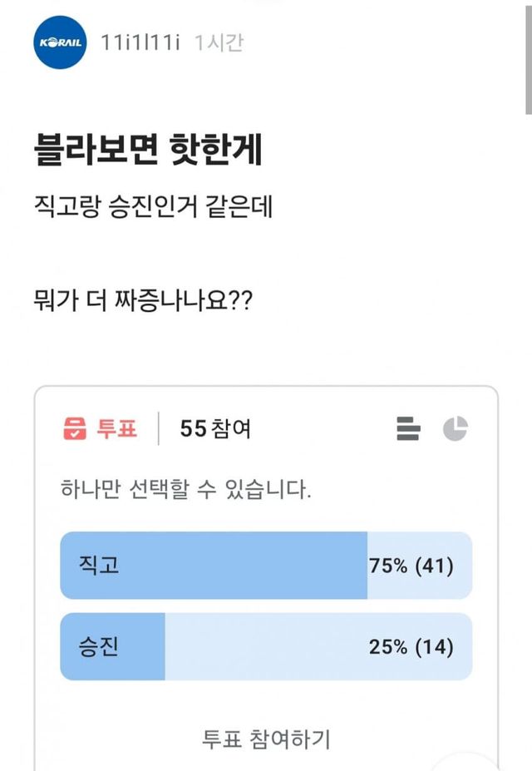The width and height of the screenshot is (532, 771).
Task: Click the KORAIL company logo avatar
Action: [62, 42]
